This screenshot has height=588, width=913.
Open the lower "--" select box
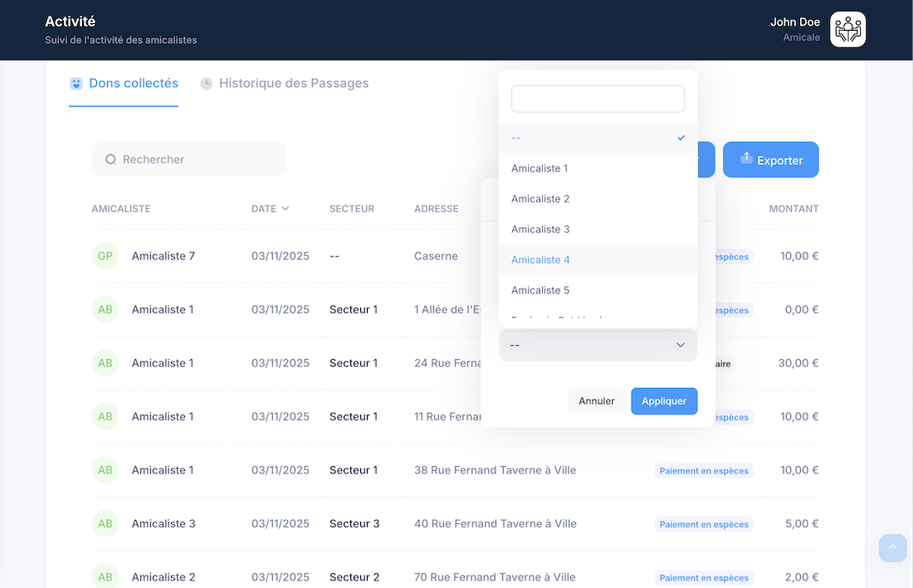[x=598, y=345]
